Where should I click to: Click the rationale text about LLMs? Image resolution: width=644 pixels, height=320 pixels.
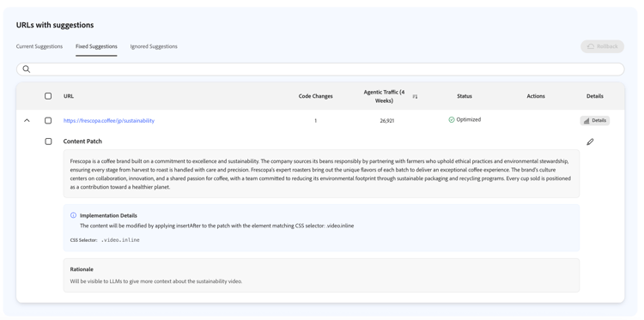[156, 281]
